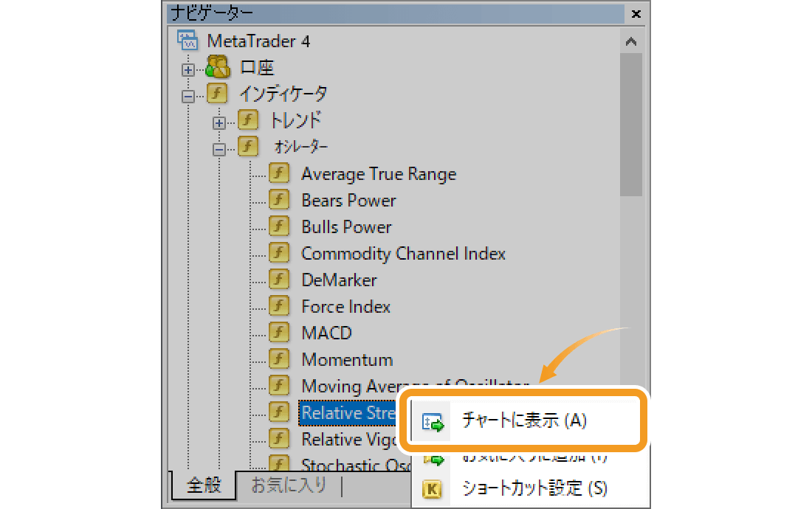This screenshot has width=812, height=509.
Task: Click the ショートカット設定 K icon
Action: coord(432,488)
